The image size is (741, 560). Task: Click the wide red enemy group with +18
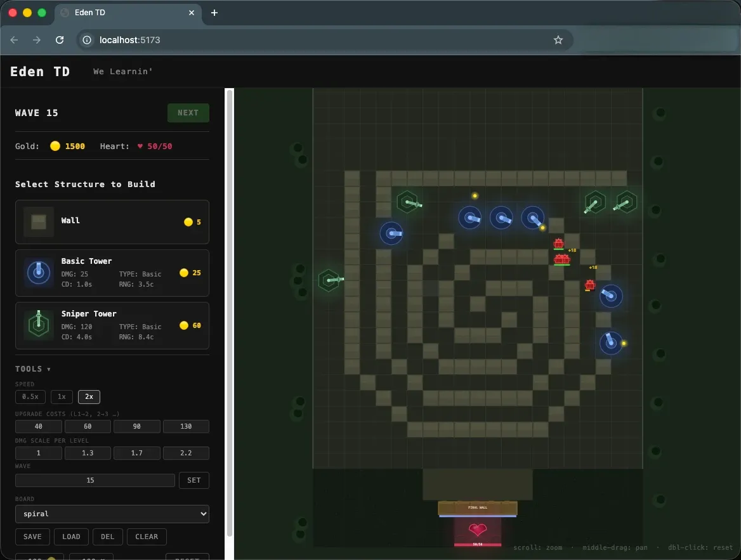point(562,259)
